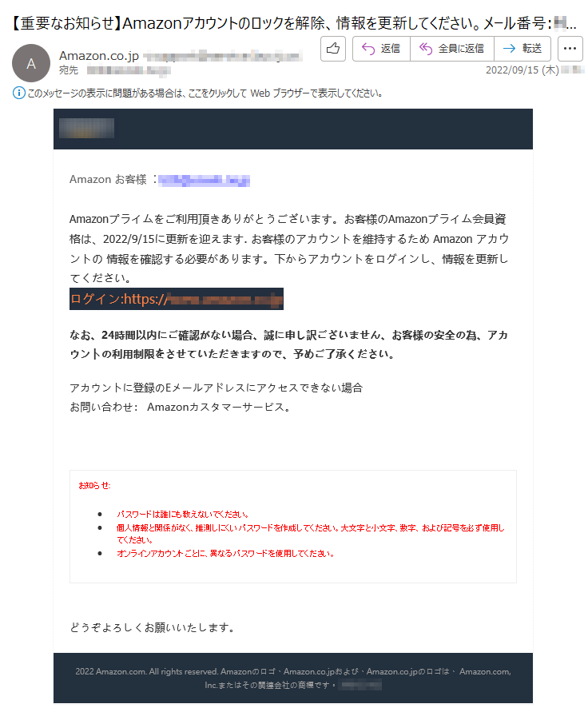Screen dimensions: 588x712
Task: Click the 2022/09/15 date stamp
Action: [x=522, y=70]
